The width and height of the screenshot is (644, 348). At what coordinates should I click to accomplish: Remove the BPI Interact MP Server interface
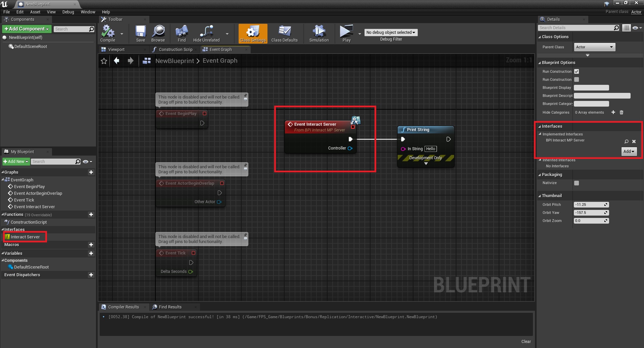634,141
